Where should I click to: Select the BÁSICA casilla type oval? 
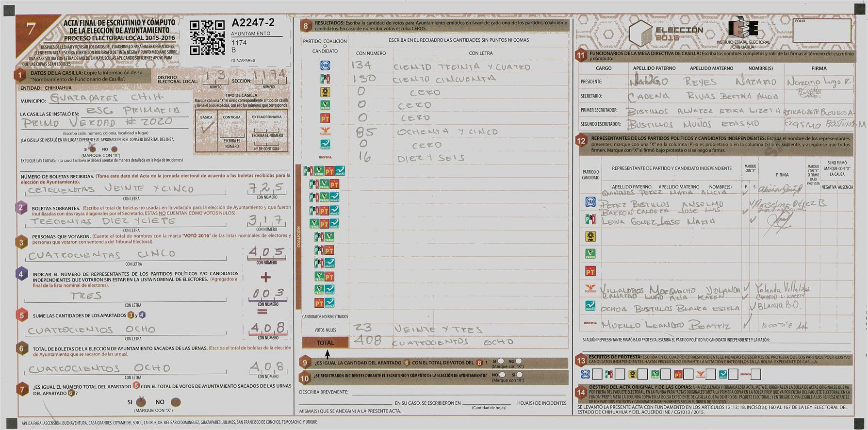point(207,128)
